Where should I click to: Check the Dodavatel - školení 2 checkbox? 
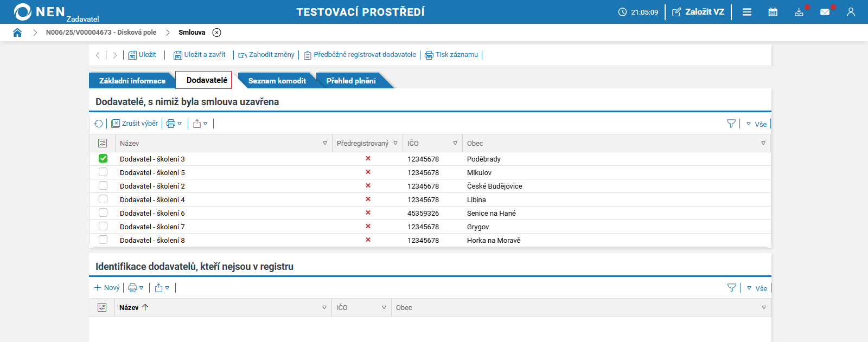click(x=103, y=185)
